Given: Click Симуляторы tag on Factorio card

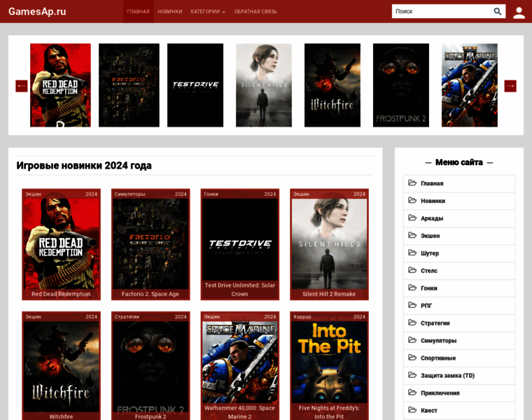Looking at the screenshot, I should tap(129, 194).
